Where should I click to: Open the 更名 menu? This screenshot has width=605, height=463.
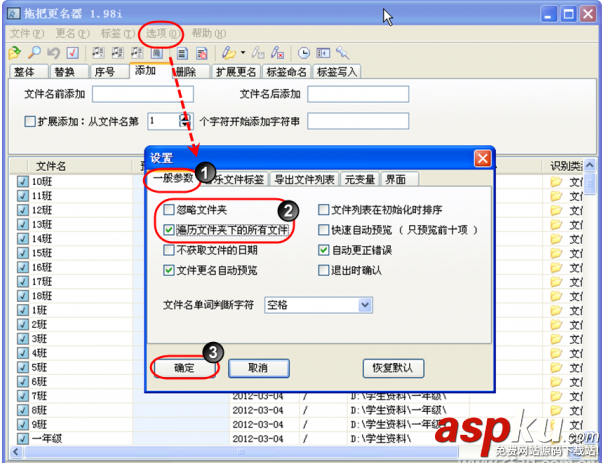coord(73,34)
